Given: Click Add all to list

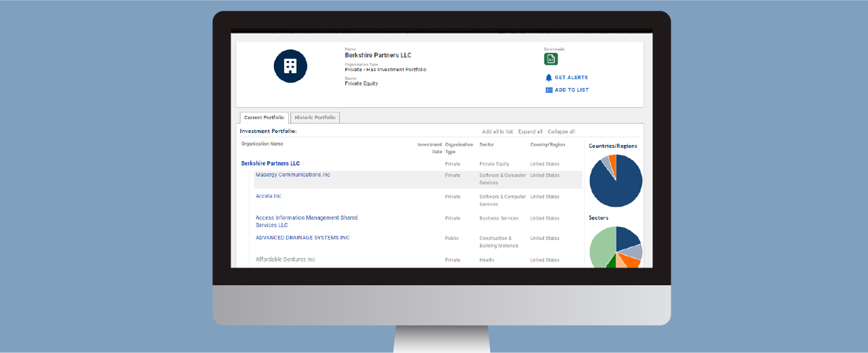Looking at the screenshot, I should click(497, 131).
